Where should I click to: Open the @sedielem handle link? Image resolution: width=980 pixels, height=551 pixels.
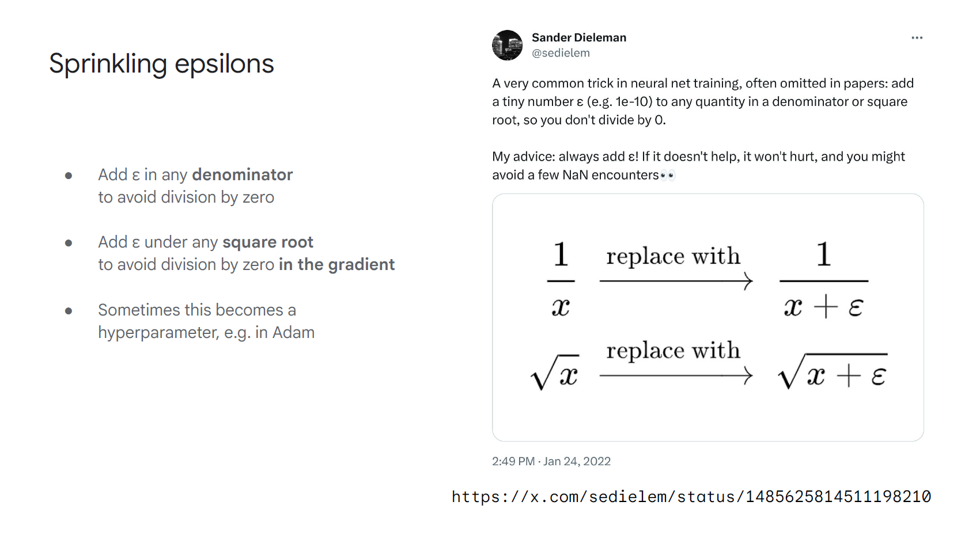click(x=561, y=53)
